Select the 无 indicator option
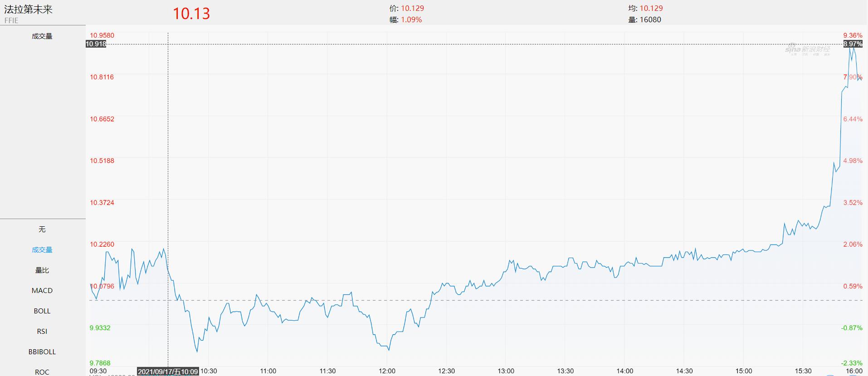This screenshot has height=376, width=868. [x=42, y=230]
